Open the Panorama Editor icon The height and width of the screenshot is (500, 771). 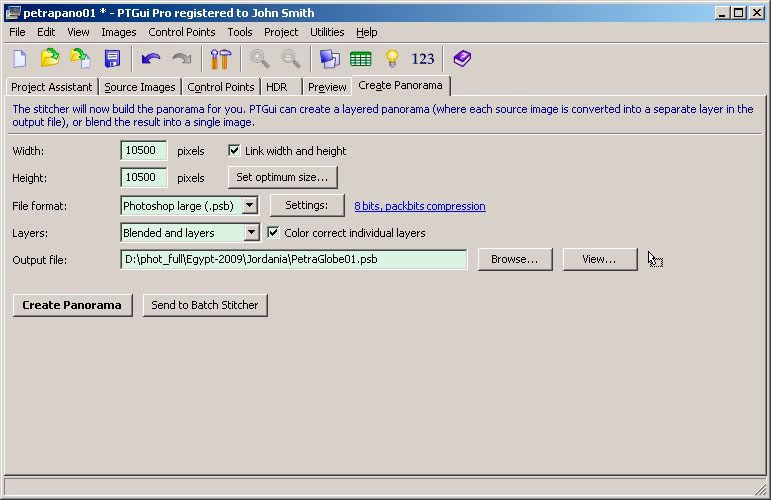(329, 59)
